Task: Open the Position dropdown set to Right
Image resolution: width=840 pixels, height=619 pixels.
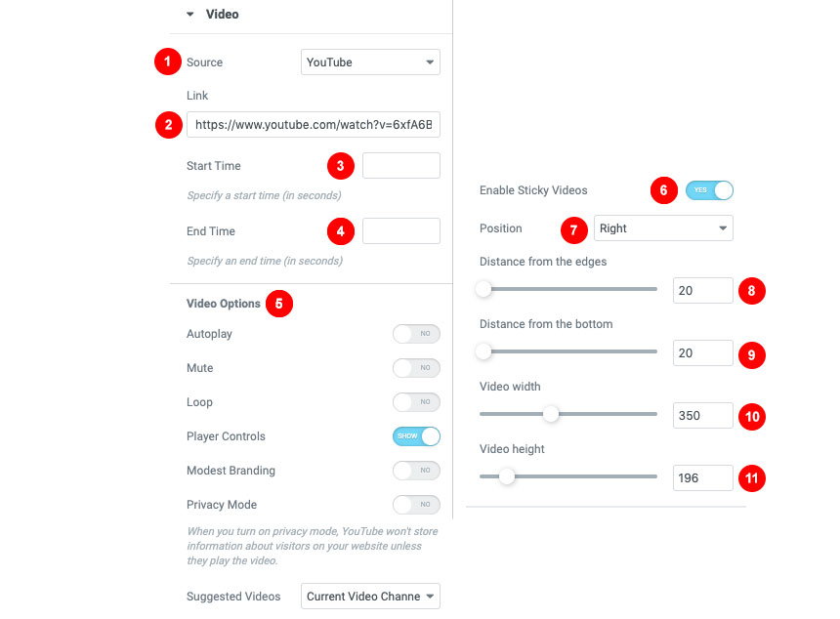Action: [663, 228]
